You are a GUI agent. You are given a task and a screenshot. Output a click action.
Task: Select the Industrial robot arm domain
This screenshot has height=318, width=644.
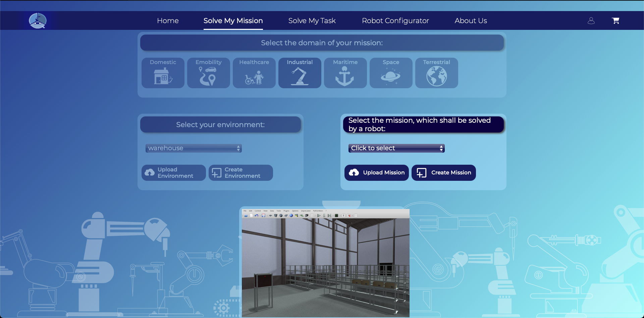300,73
